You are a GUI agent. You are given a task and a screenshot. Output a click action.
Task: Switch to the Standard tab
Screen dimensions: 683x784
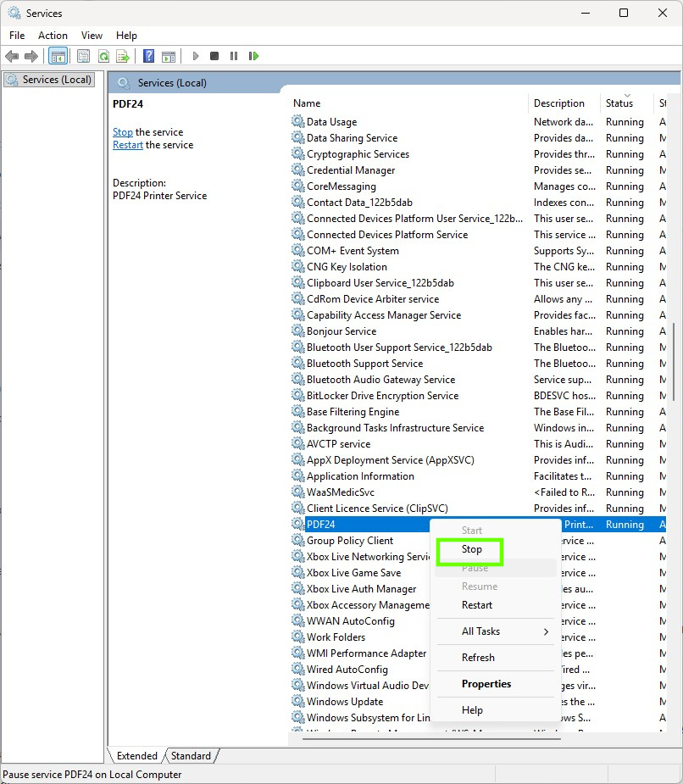pyautogui.click(x=191, y=756)
